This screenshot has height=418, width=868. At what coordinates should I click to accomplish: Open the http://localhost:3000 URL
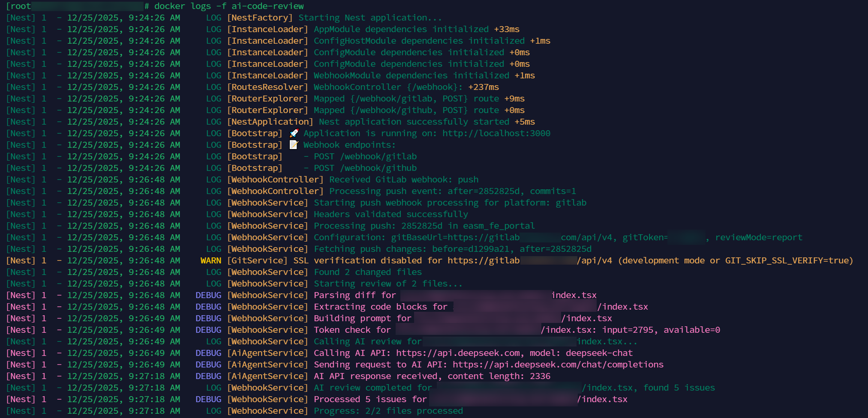click(496, 133)
